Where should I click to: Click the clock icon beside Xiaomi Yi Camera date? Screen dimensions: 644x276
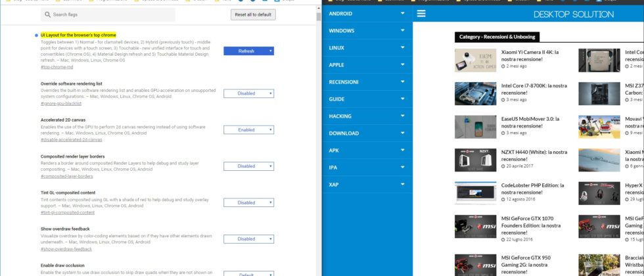point(503,66)
